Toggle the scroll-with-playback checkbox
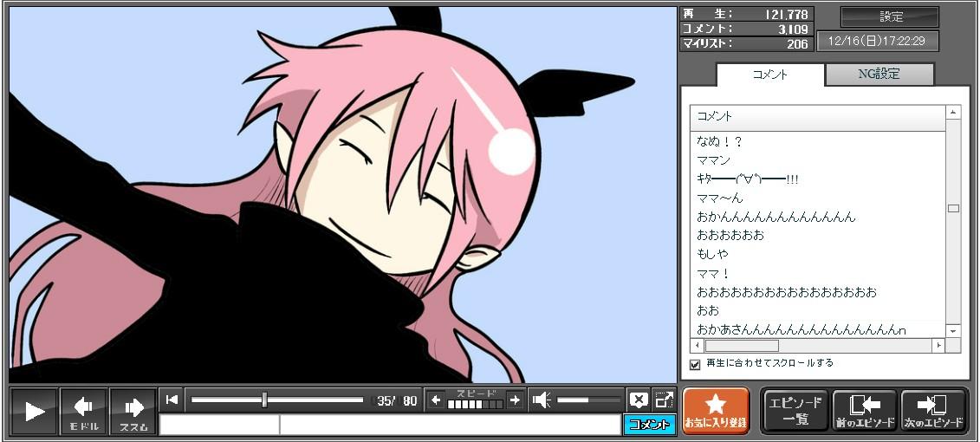Image resolution: width=980 pixels, height=442 pixels. click(695, 364)
